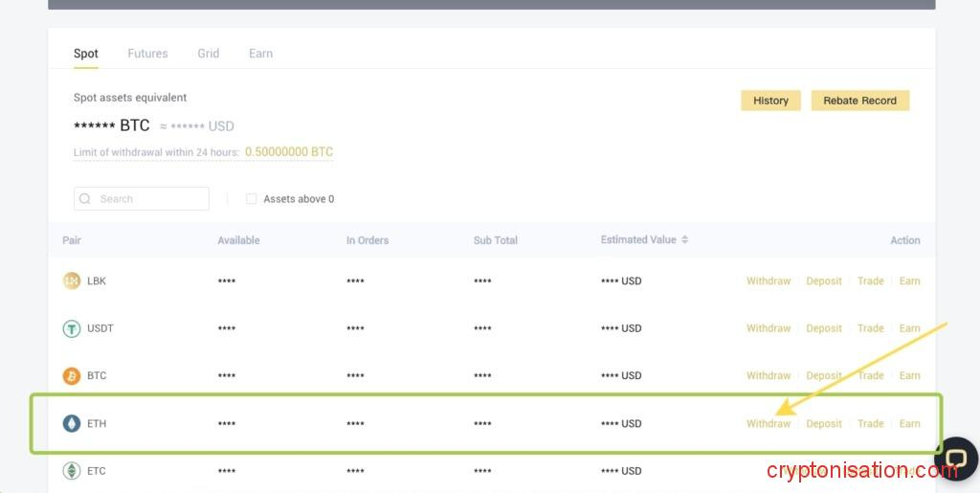
Task: Click Withdraw in the ETH row
Action: point(768,423)
